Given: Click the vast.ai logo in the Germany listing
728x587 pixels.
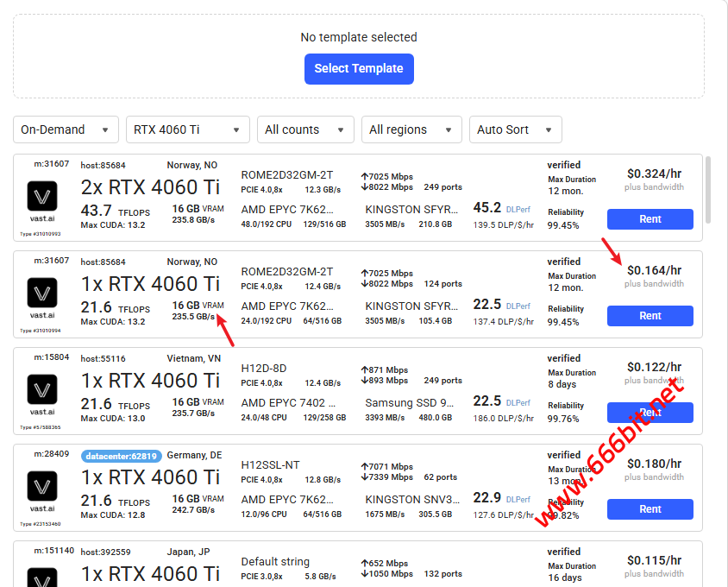Looking at the screenshot, I should tap(42, 486).
